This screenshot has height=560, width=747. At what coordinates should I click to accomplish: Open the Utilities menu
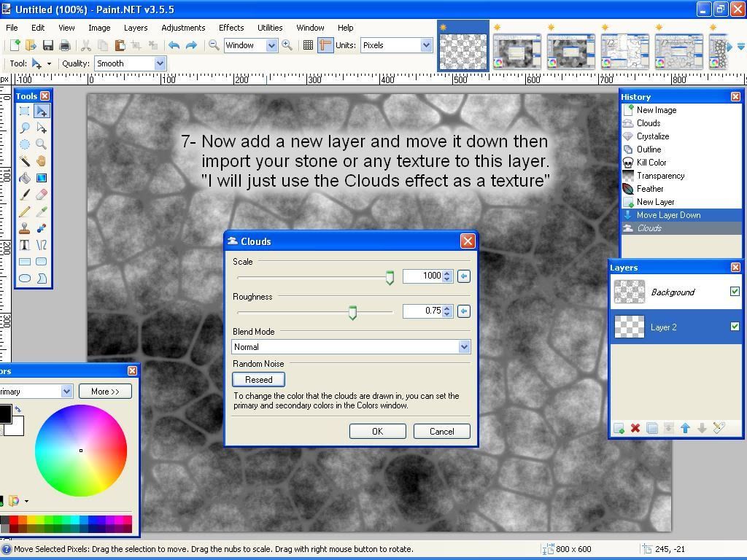click(270, 28)
